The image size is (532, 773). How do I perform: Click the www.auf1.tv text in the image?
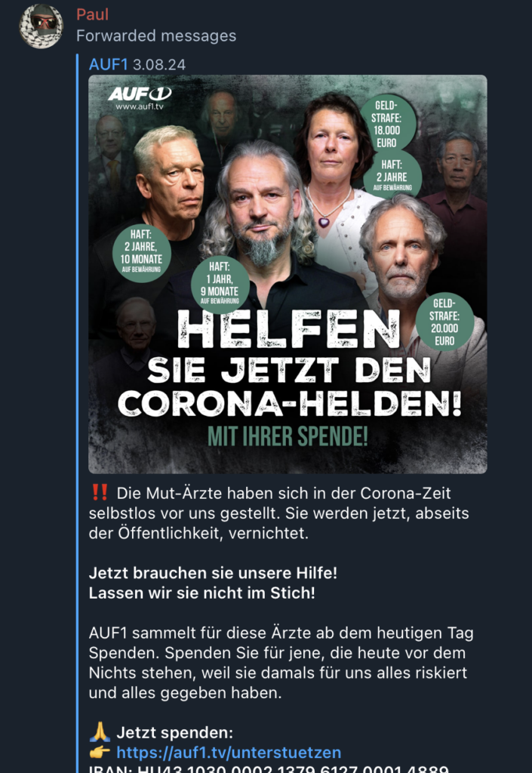coord(140,106)
